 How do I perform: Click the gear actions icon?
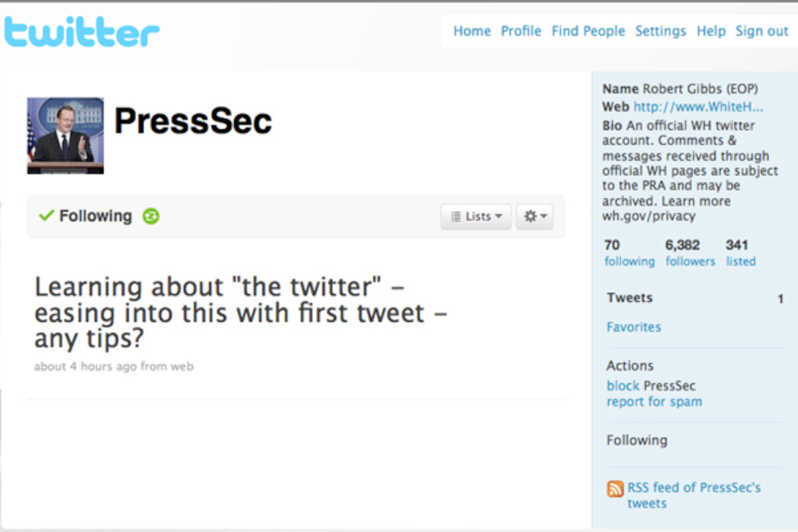[530, 216]
